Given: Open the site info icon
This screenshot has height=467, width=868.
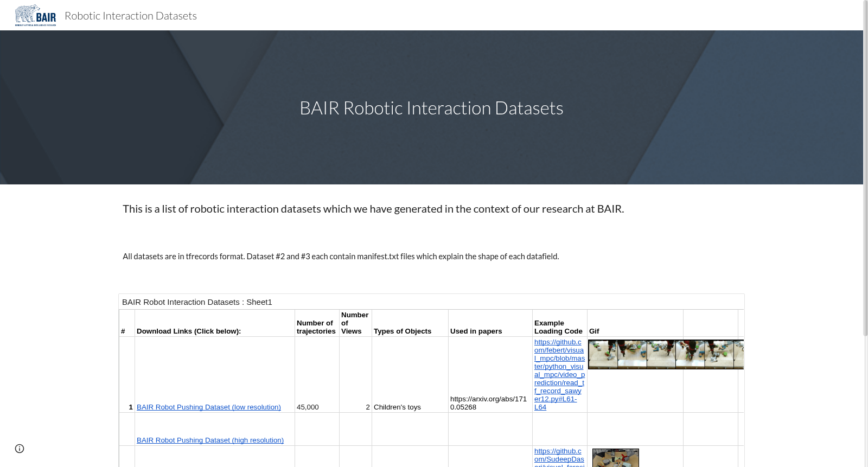Looking at the screenshot, I should 20,449.
